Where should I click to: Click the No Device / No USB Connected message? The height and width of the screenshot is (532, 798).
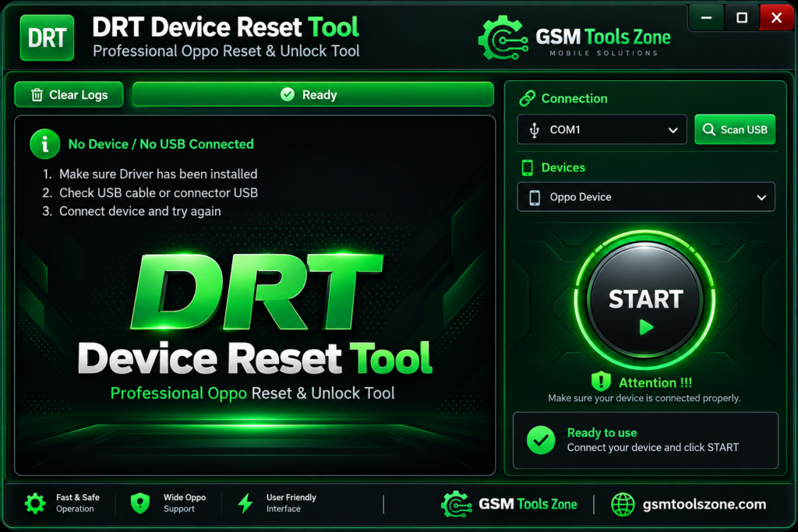click(x=161, y=144)
